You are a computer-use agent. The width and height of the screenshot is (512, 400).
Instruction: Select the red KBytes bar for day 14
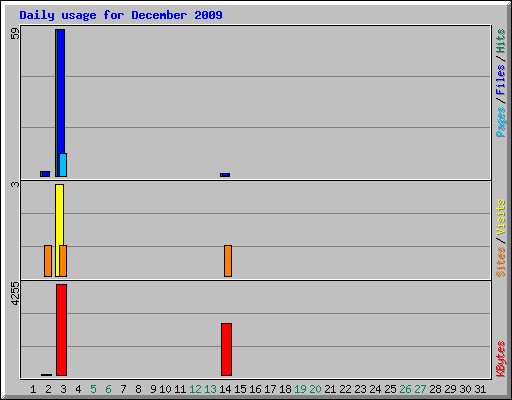226,349
